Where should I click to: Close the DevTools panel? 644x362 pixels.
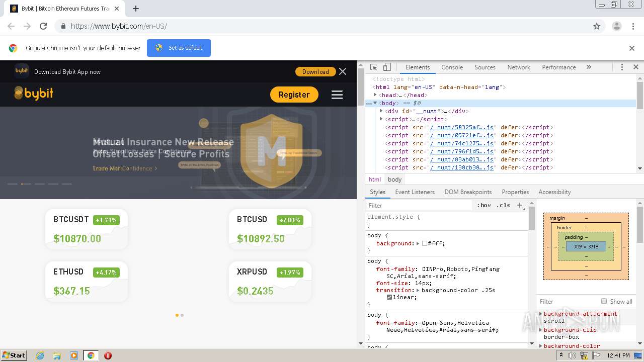[x=635, y=67]
